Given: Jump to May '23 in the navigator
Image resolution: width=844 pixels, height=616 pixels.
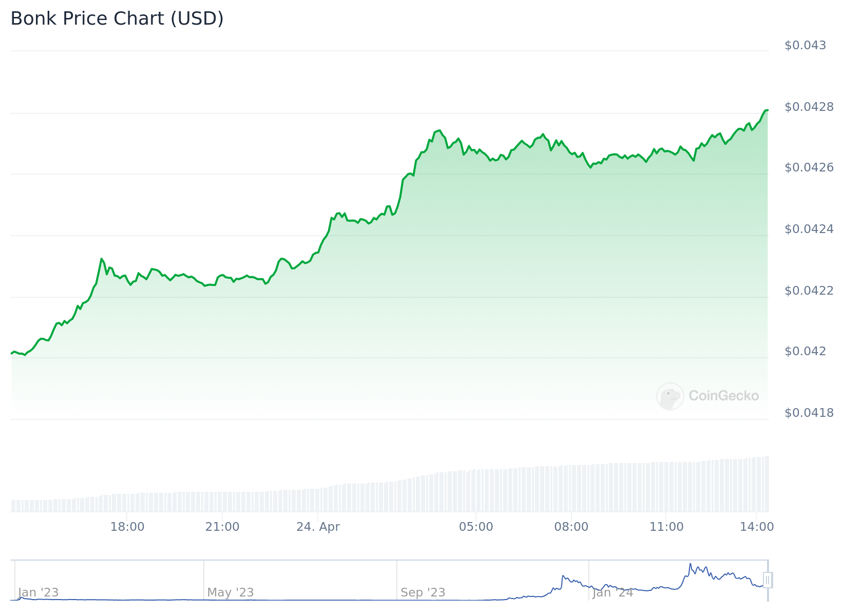Looking at the screenshot, I should [231, 592].
